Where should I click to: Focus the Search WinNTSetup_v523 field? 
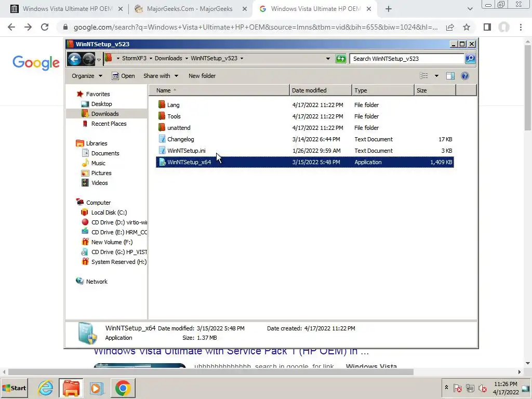point(407,59)
